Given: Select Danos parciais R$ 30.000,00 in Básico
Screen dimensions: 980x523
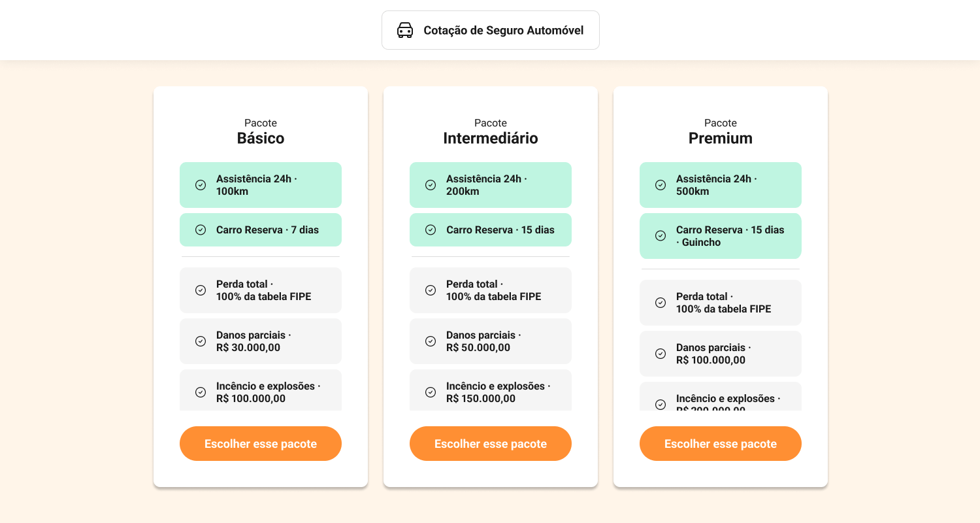Looking at the screenshot, I should pyautogui.click(x=260, y=341).
